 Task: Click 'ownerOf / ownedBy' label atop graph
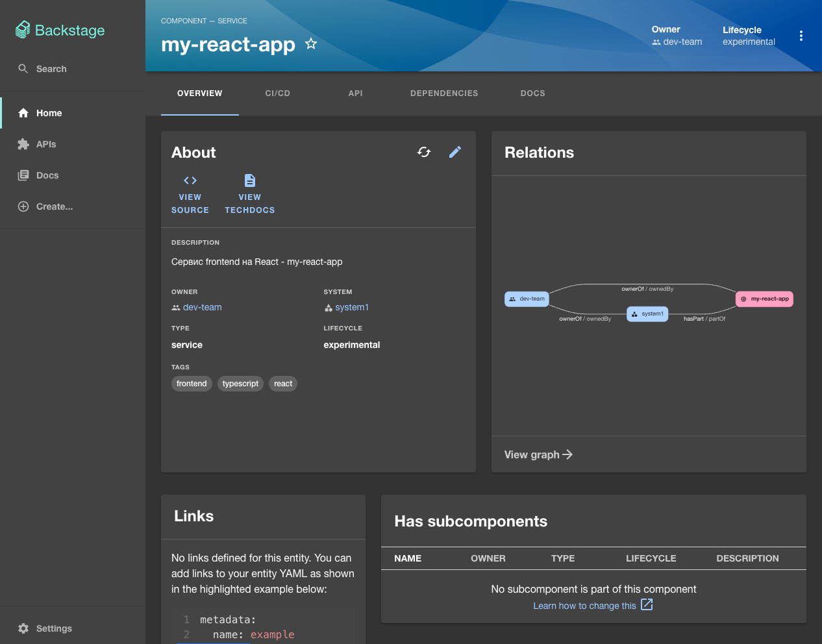[x=647, y=289]
